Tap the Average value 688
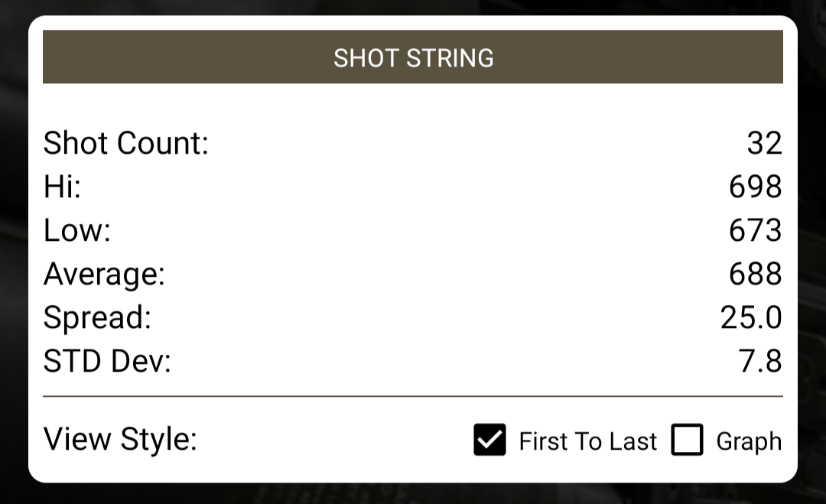826x504 pixels. 756,274
